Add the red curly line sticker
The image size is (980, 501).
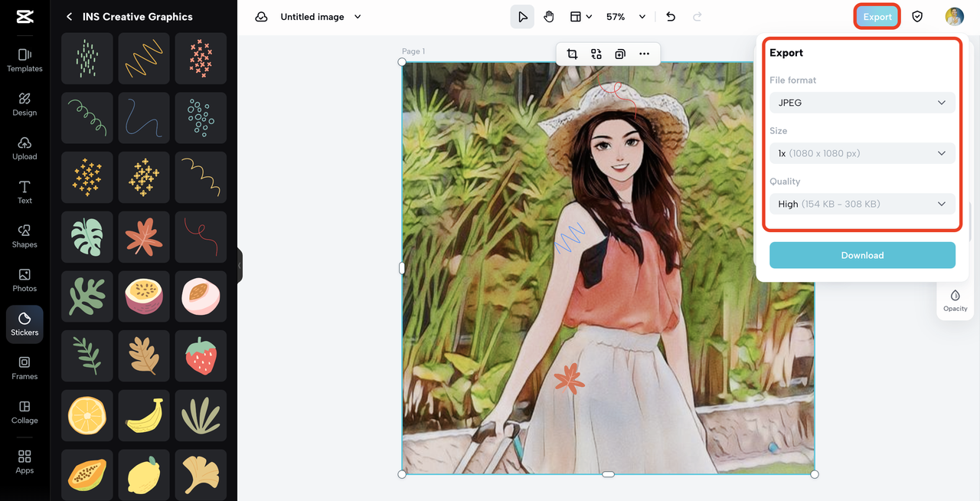point(201,237)
